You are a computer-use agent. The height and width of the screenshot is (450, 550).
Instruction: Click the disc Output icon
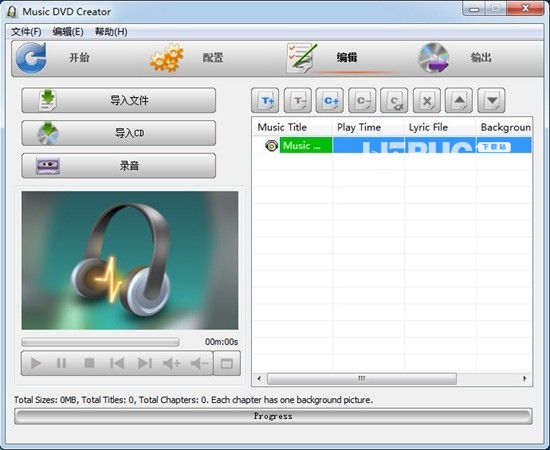click(434, 58)
